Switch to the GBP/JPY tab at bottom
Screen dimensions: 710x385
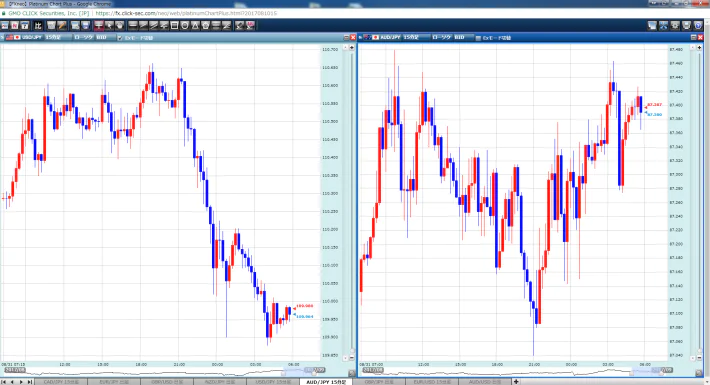(379, 382)
